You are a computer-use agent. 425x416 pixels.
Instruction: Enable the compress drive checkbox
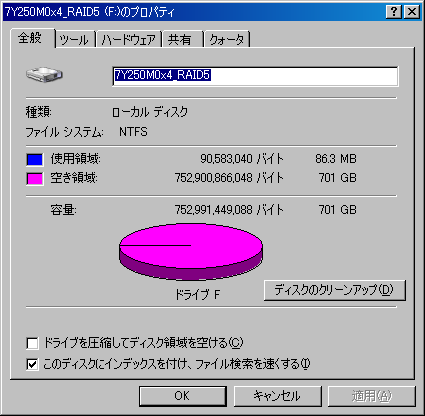(32, 343)
